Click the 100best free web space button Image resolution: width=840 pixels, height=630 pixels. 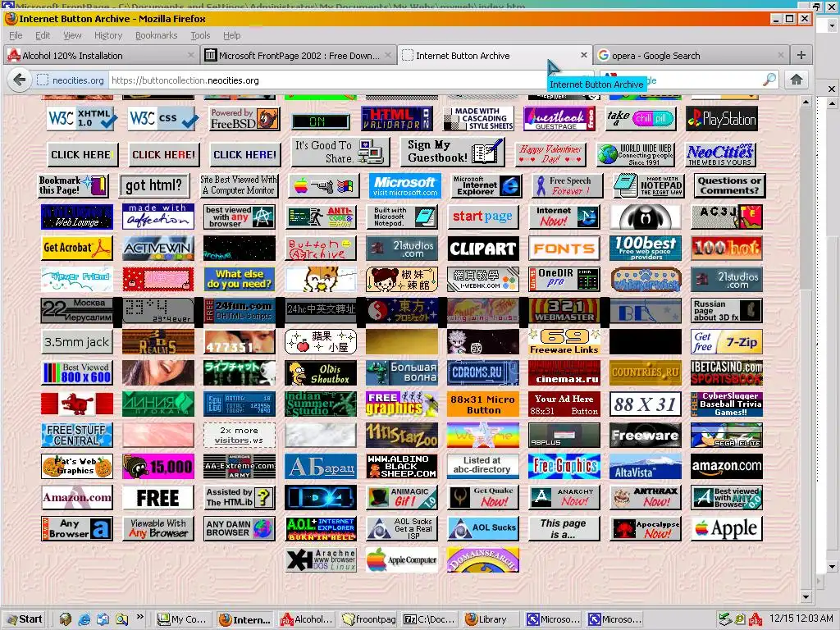(x=646, y=248)
